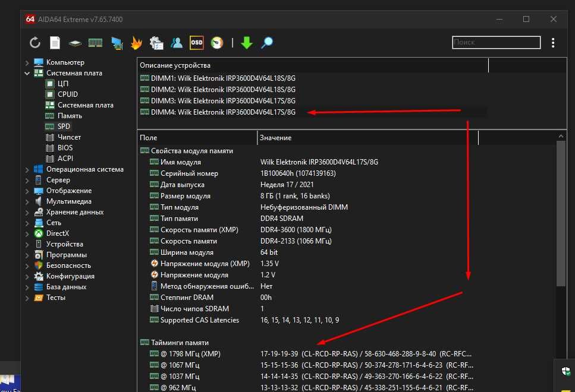Expand the Хранение данных node
The image size is (575, 392).
(x=27, y=212)
